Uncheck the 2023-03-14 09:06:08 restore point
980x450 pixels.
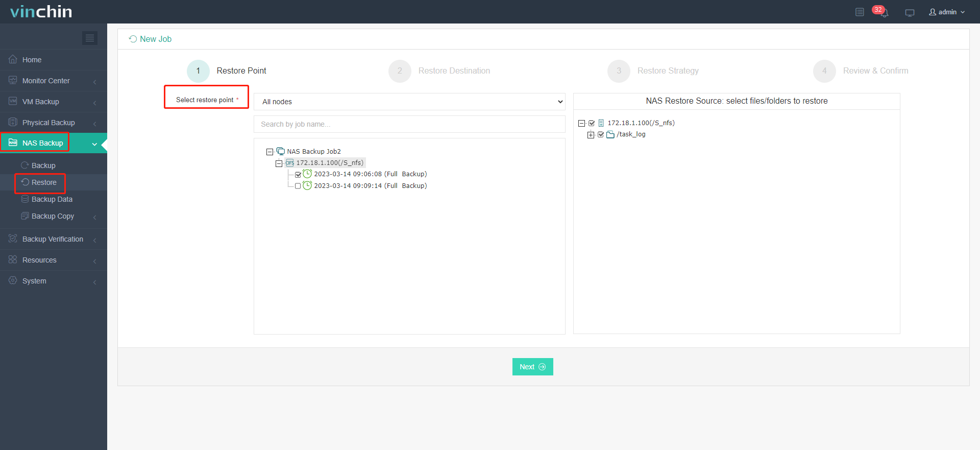tap(298, 175)
